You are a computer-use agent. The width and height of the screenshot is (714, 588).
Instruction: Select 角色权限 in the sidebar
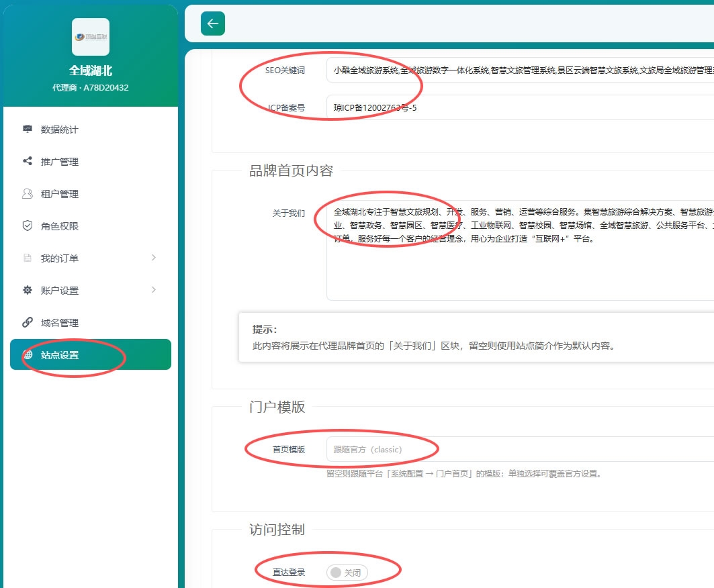point(91,226)
